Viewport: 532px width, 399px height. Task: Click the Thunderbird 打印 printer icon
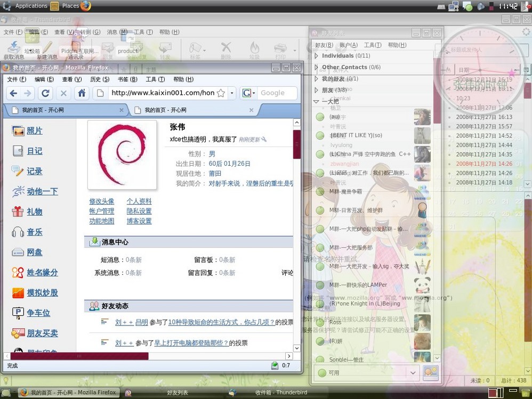tap(280, 48)
